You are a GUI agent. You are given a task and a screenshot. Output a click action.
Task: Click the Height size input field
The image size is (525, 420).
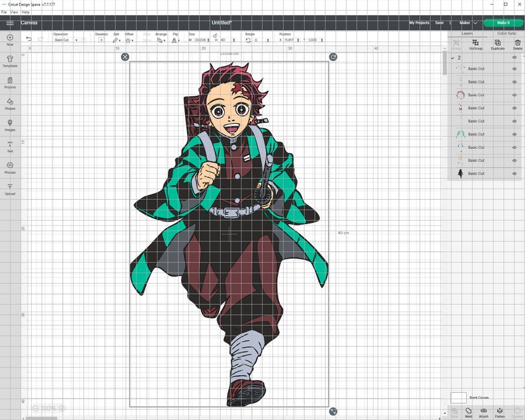tap(226, 40)
